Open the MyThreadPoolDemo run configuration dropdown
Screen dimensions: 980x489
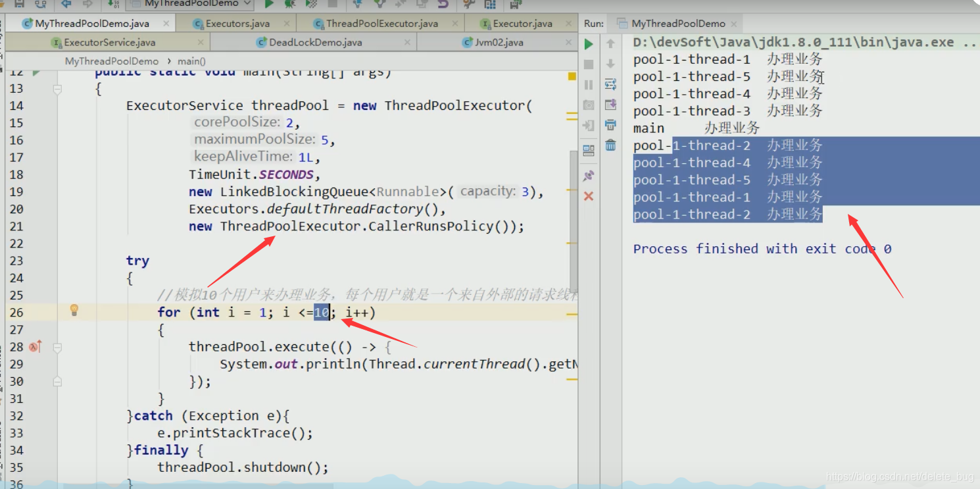(x=191, y=4)
